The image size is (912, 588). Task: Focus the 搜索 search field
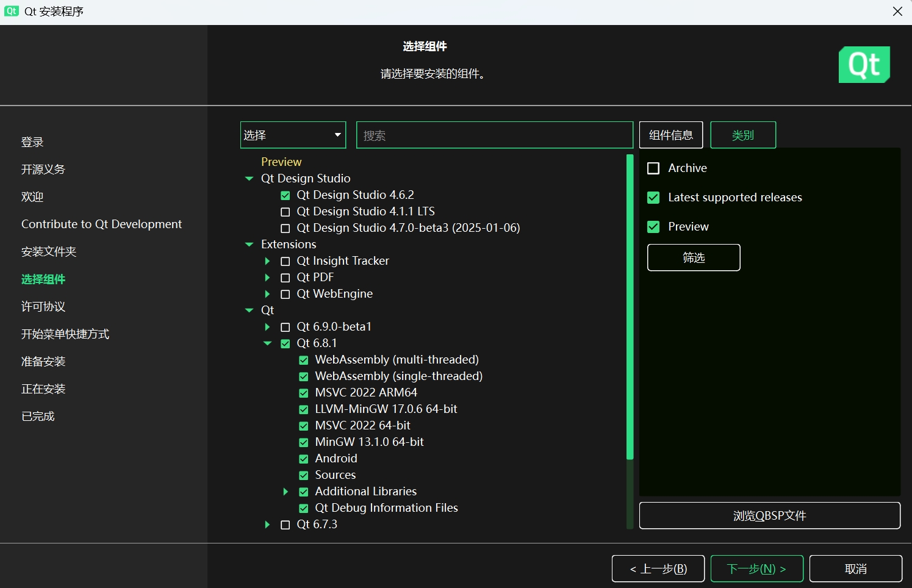pyautogui.click(x=494, y=135)
